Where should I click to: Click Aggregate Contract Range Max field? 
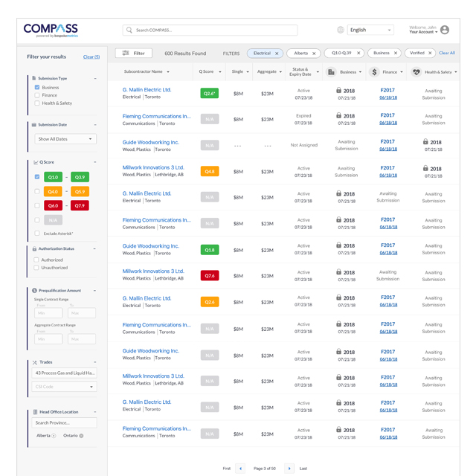click(x=82, y=339)
